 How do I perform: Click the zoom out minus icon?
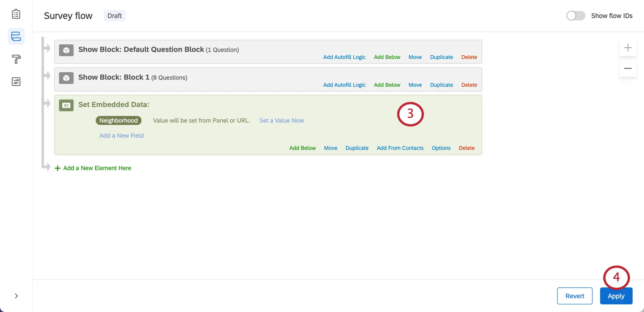click(628, 69)
